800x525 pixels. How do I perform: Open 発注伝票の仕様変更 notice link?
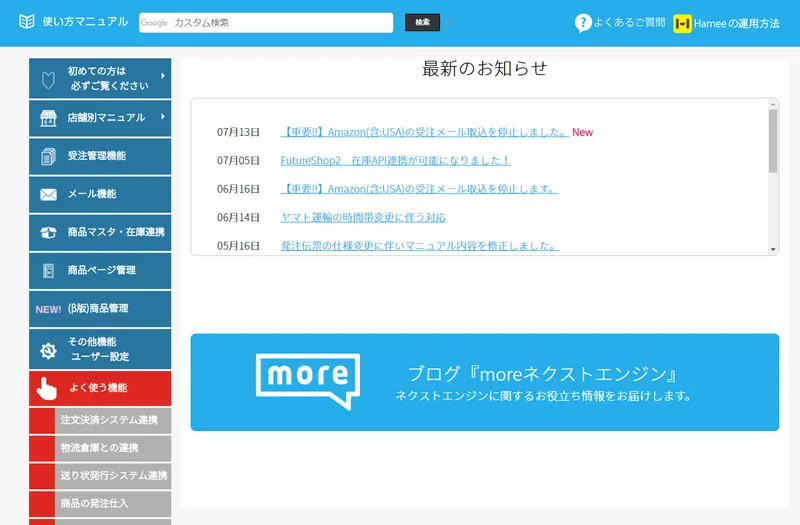(x=420, y=246)
